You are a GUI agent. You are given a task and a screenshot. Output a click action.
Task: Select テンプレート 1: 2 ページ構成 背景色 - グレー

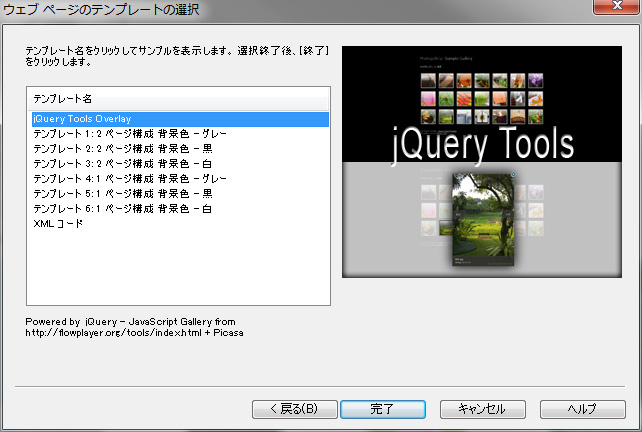[x=180, y=134]
